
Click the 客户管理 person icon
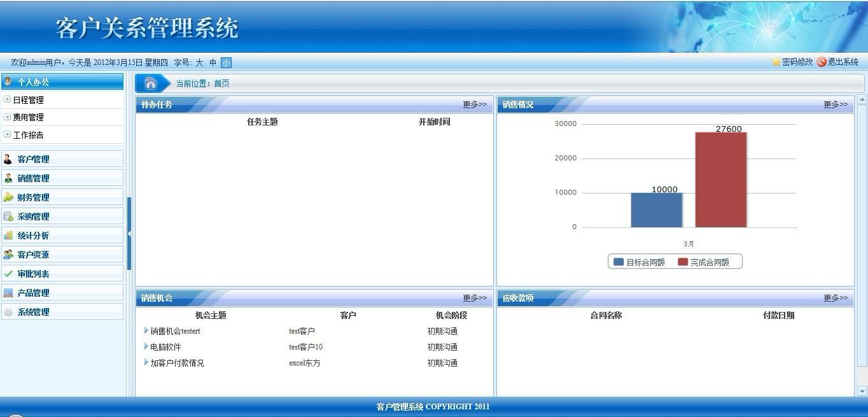point(8,159)
